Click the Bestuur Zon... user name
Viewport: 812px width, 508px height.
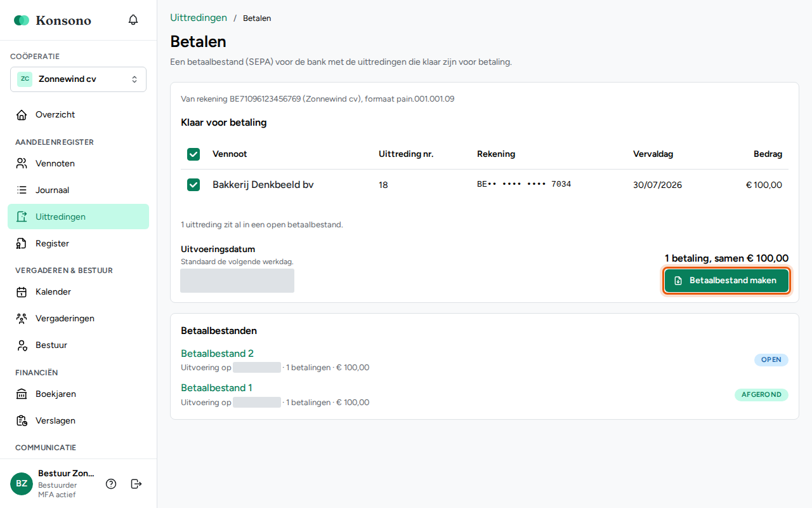pyautogui.click(x=66, y=474)
